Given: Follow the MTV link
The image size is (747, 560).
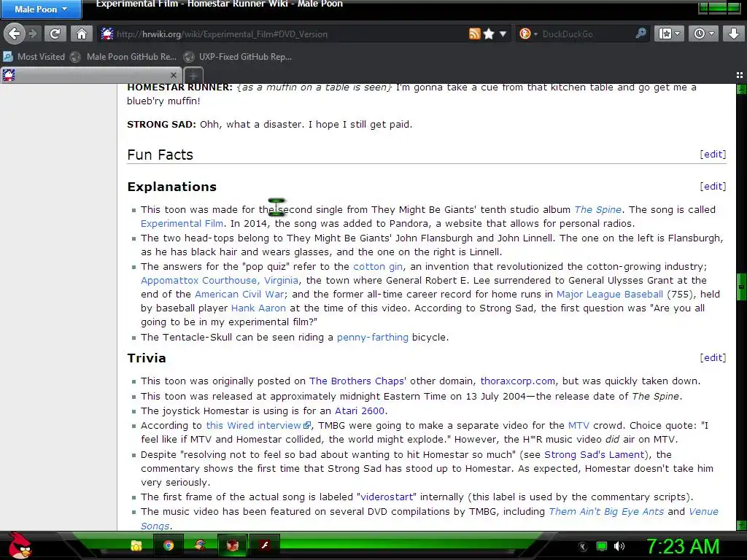Looking at the screenshot, I should click(x=578, y=425).
